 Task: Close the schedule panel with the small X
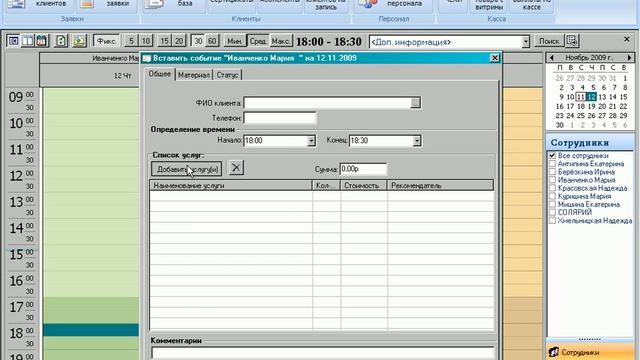click(x=627, y=39)
